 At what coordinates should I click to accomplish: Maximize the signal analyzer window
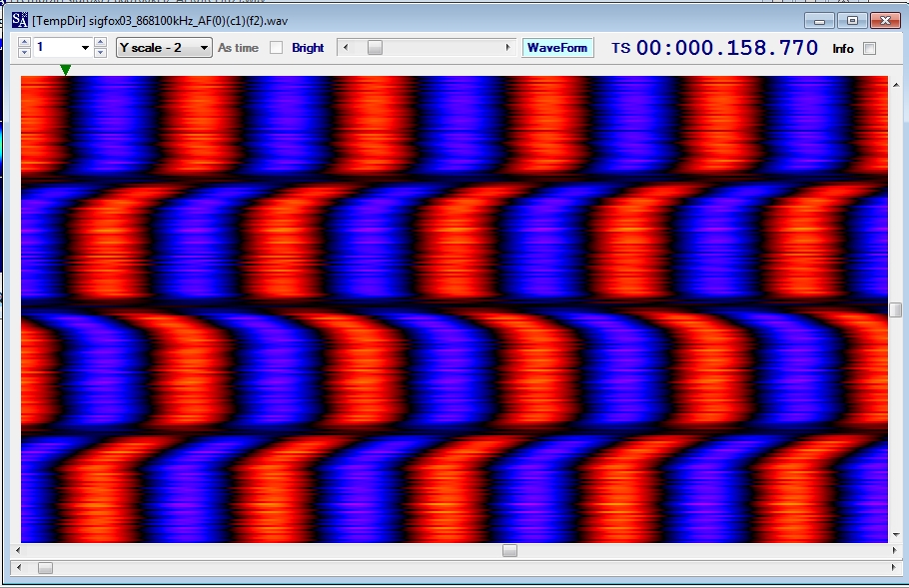pos(852,20)
